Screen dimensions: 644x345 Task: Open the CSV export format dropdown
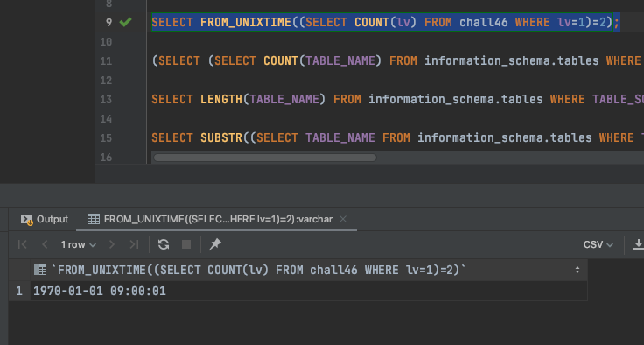tap(598, 244)
